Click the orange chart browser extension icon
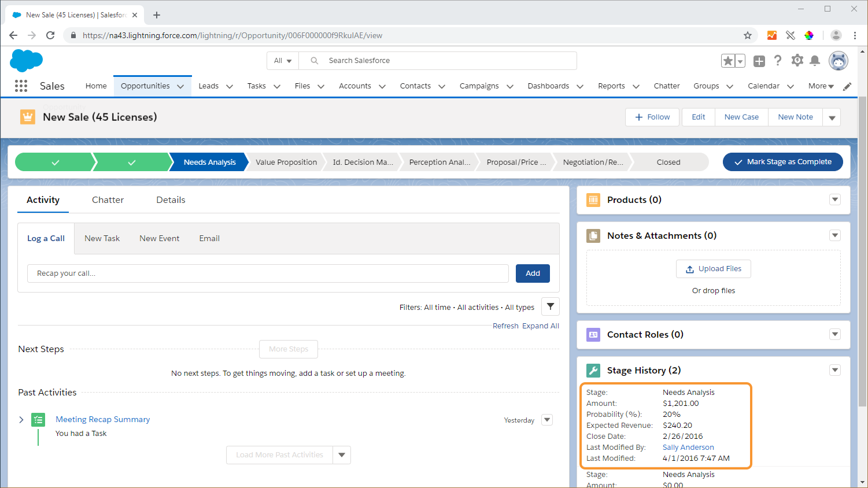The height and width of the screenshot is (488, 868). coord(772,35)
